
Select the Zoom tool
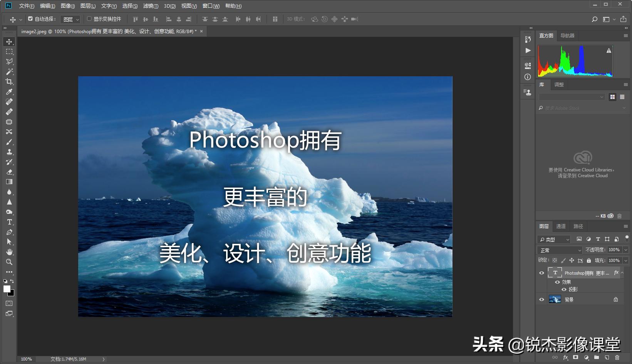(x=9, y=262)
